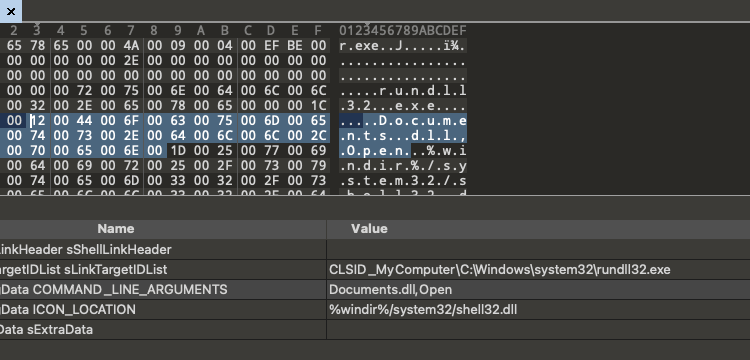
Task: Click the 4A byte in first hex row
Action: (131, 46)
